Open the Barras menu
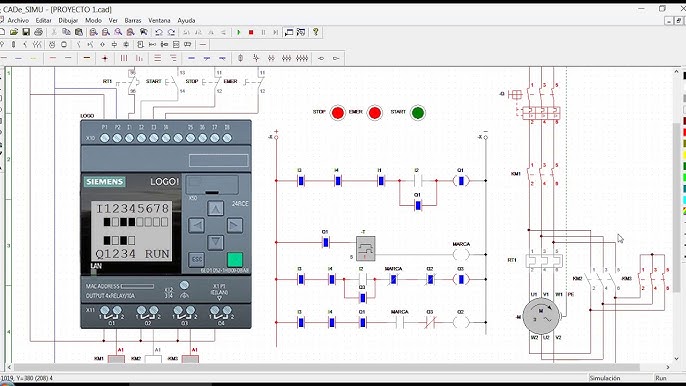686x386 pixels. 133,21
